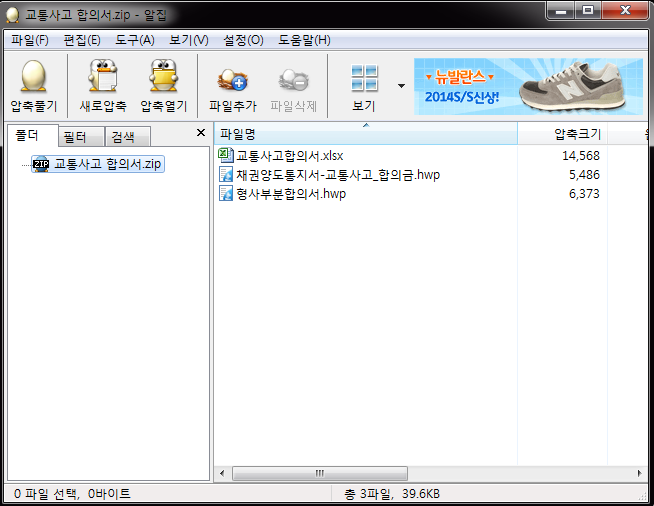Click the ALZip egg icon in title bar

13,15
